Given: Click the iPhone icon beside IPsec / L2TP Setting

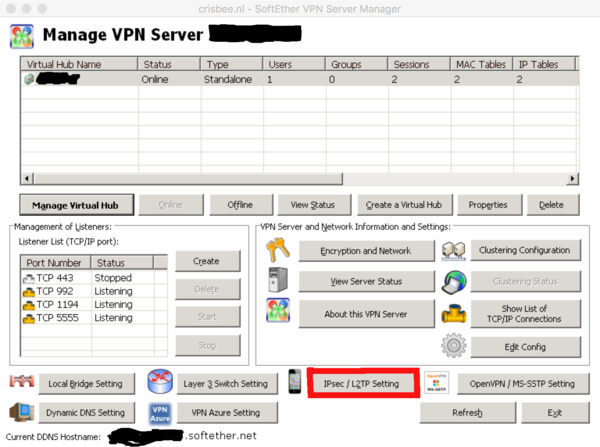Looking at the screenshot, I should (x=295, y=381).
